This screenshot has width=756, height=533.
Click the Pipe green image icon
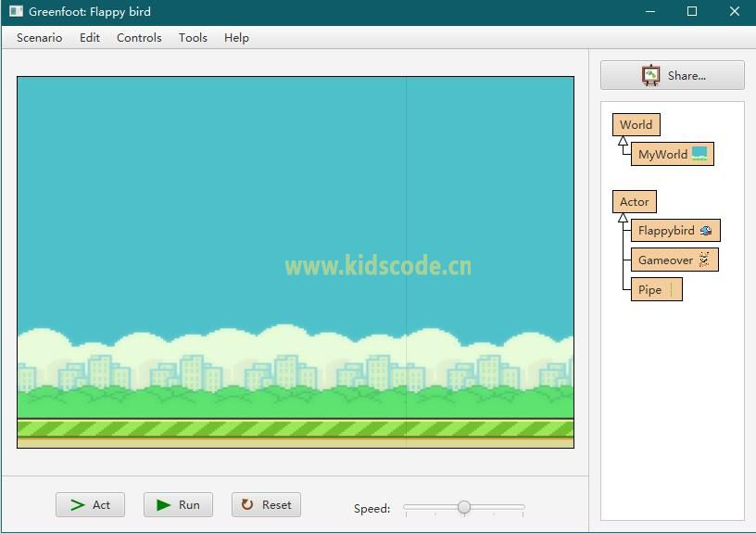coord(671,289)
